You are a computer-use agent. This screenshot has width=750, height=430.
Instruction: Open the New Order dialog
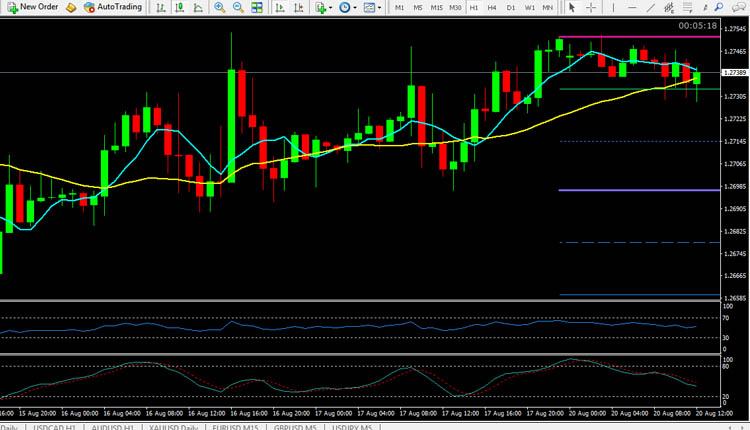pyautogui.click(x=33, y=7)
